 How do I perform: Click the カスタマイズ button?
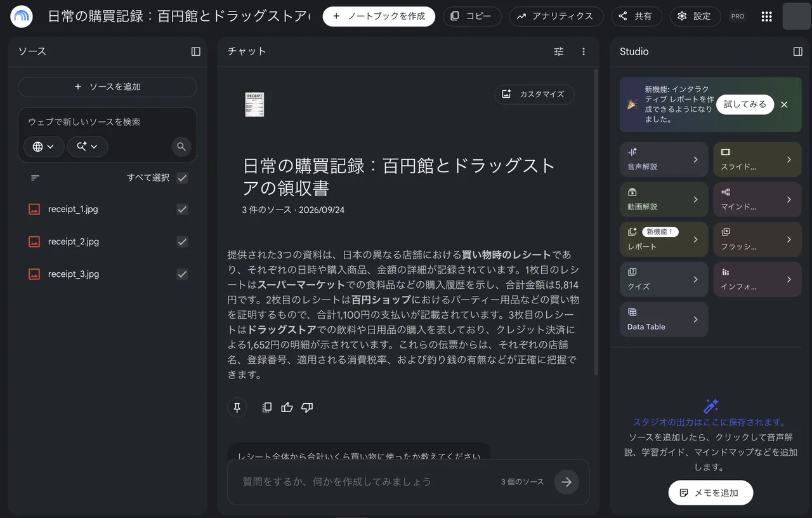(534, 94)
